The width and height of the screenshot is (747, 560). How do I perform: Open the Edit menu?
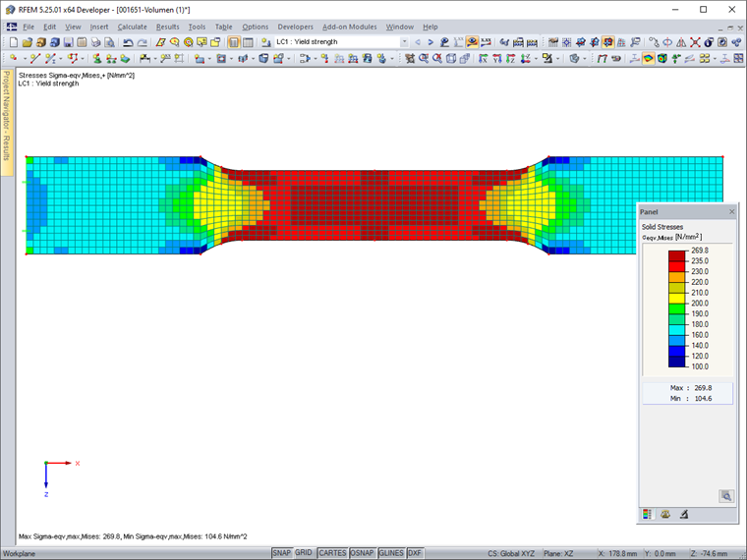tap(49, 28)
